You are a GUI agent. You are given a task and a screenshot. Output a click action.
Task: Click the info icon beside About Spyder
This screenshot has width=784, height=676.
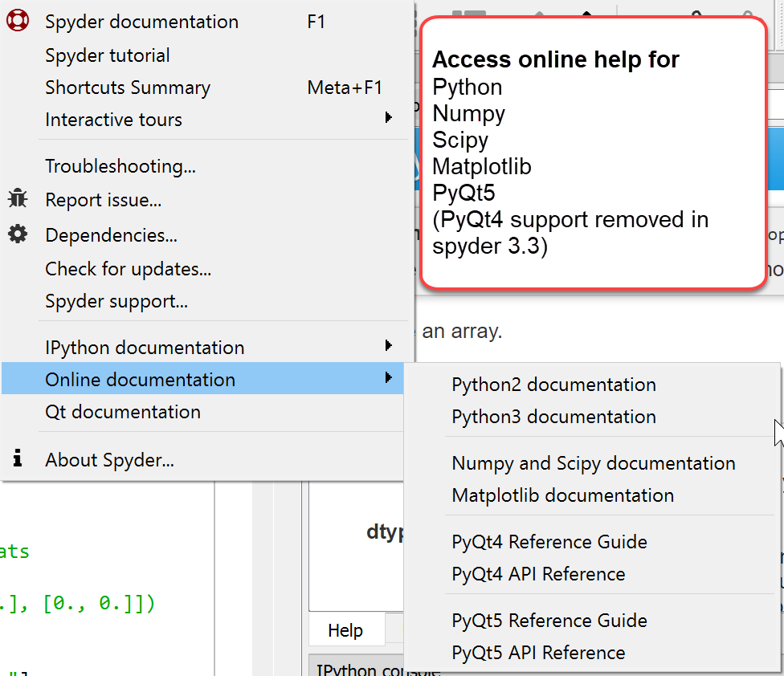(18, 458)
